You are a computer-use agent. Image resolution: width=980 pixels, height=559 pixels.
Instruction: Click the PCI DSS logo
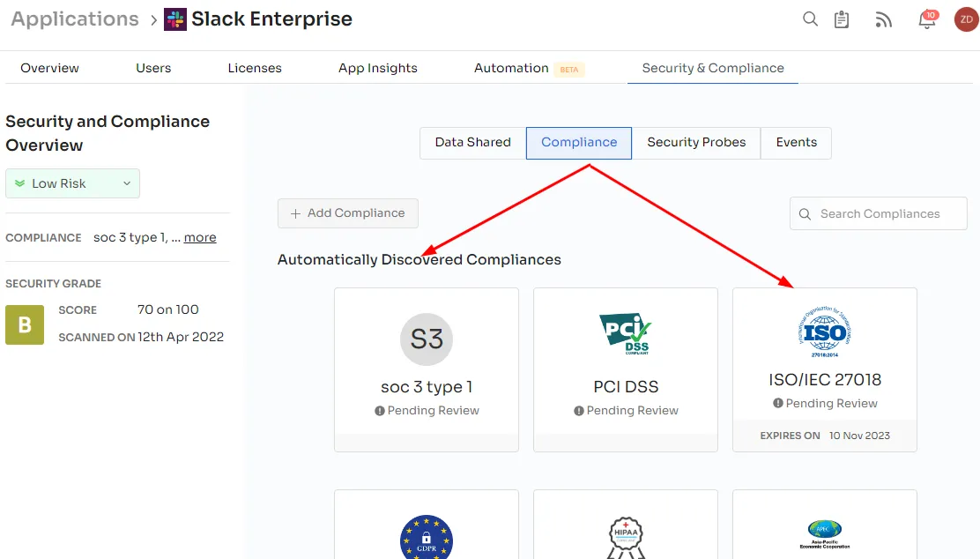click(626, 334)
